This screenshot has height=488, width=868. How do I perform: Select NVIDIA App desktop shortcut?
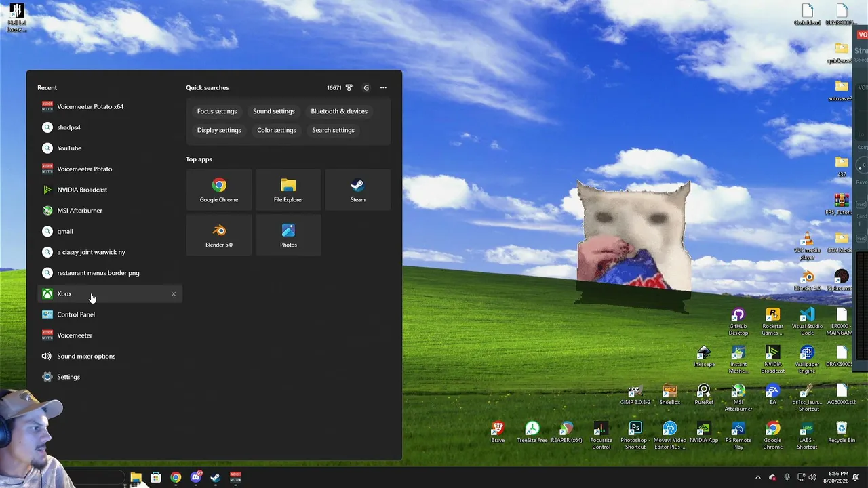(704, 432)
